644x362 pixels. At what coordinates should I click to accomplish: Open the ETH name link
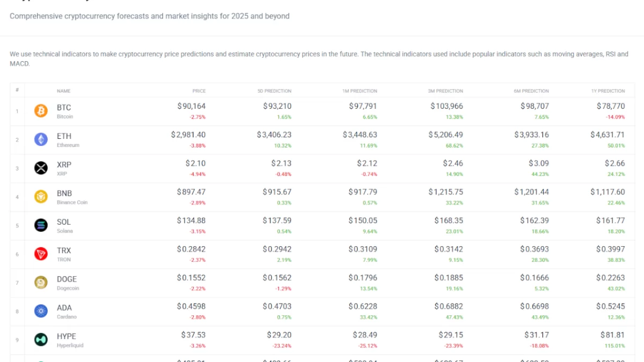click(64, 136)
